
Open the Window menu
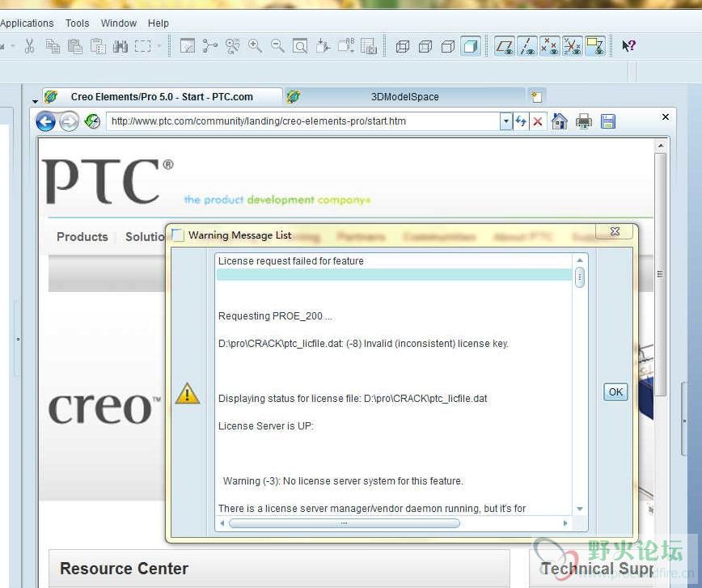(119, 23)
